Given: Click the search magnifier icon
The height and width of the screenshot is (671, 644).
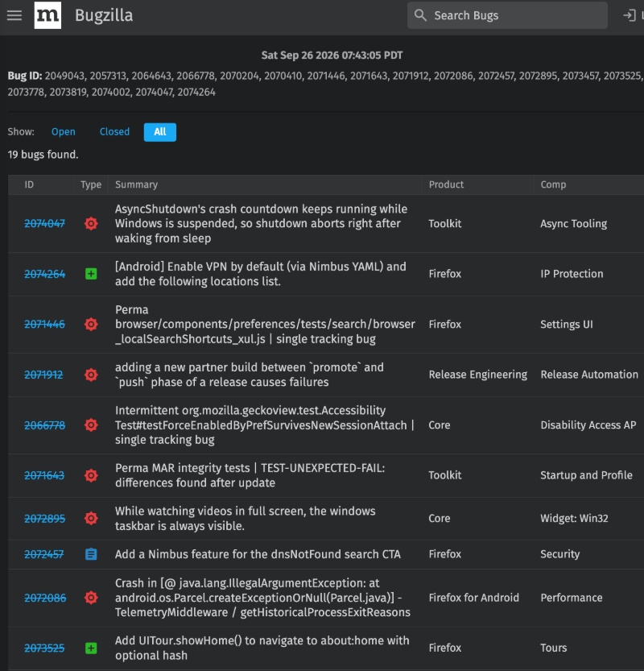Looking at the screenshot, I should click(420, 15).
